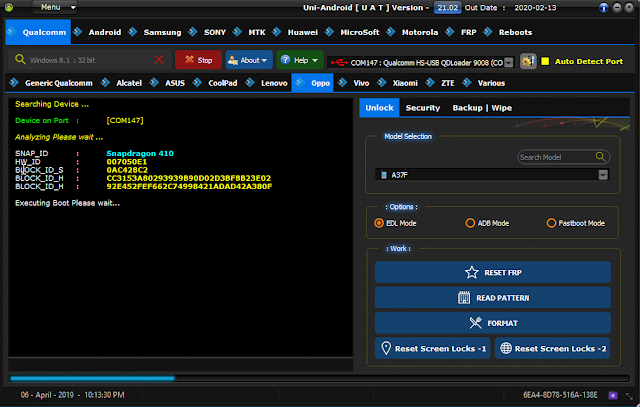Click the phone icon beside A37F
Viewport: 640px width, 407px height.
coord(384,175)
